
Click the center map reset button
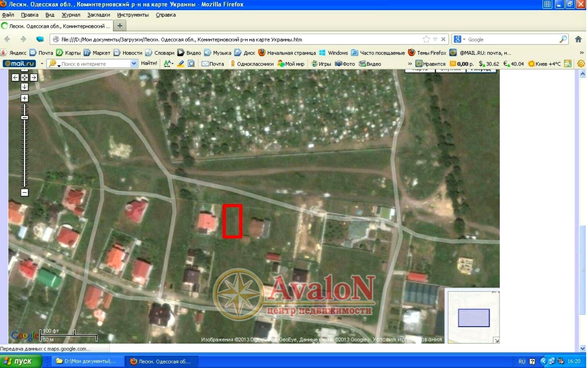24,77
